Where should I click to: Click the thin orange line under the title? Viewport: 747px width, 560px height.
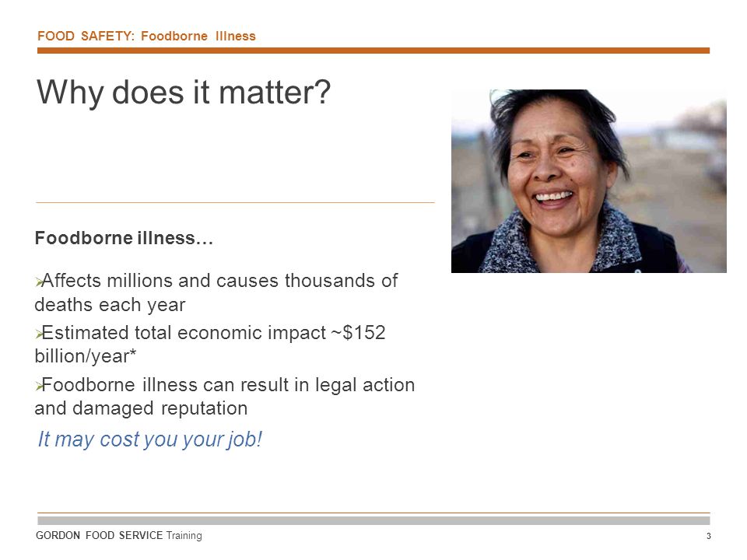click(x=235, y=202)
